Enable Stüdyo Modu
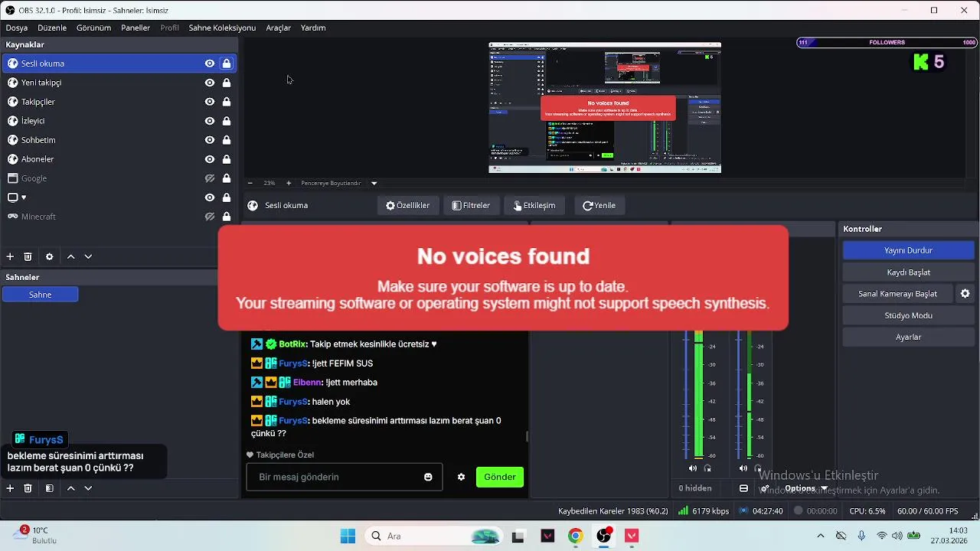 click(908, 315)
